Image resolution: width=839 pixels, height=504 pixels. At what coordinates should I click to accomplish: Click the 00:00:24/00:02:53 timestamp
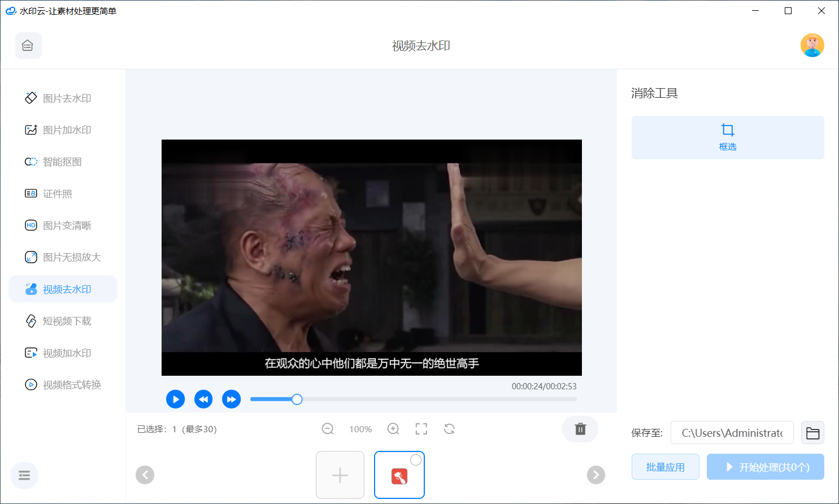tap(544, 386)
